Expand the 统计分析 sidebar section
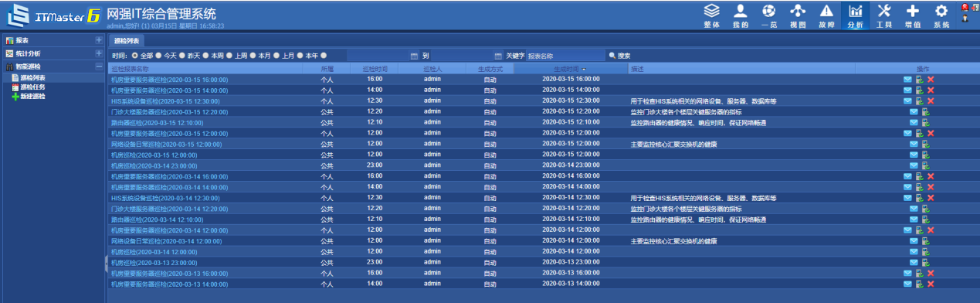Viewport: 980px width, 303px height. coord(98,53)
